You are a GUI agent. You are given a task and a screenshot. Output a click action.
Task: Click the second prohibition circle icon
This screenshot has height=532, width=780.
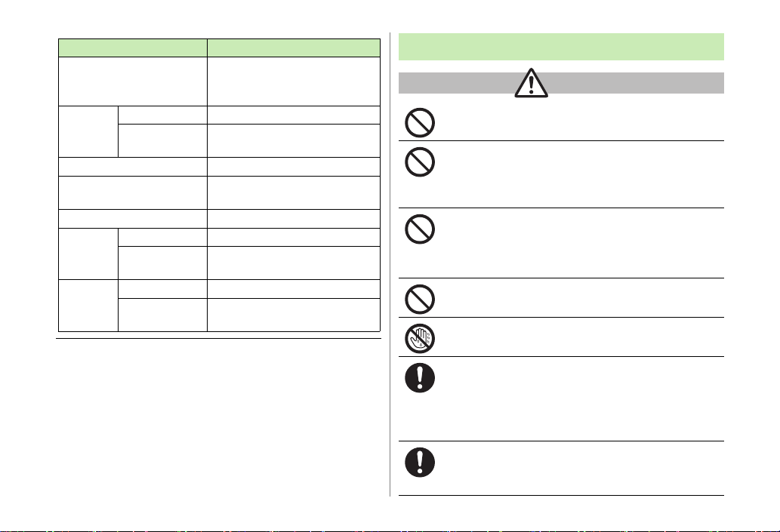[420, 161]
